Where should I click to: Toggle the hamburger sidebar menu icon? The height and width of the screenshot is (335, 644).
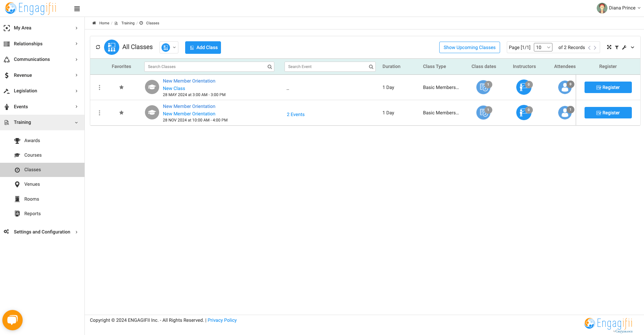tap(77, 9)
